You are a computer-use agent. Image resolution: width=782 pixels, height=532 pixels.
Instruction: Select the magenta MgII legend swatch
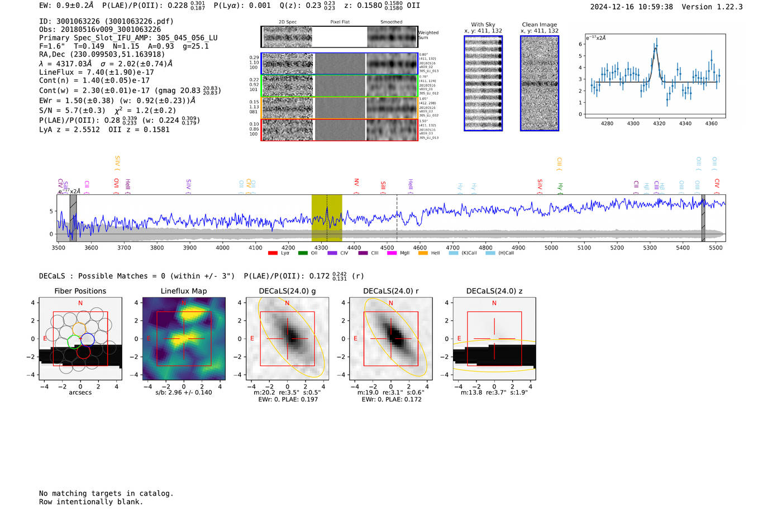[x=392, y=253]
